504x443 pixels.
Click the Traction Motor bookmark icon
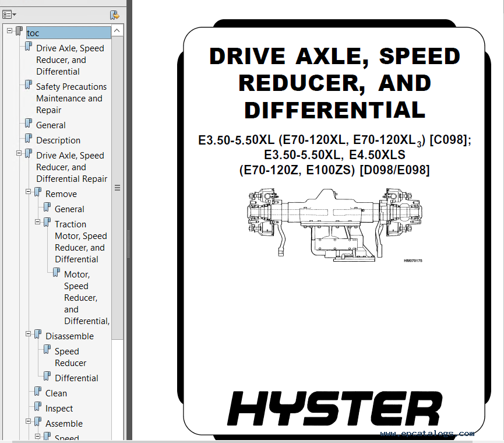(x=47, y=223)
